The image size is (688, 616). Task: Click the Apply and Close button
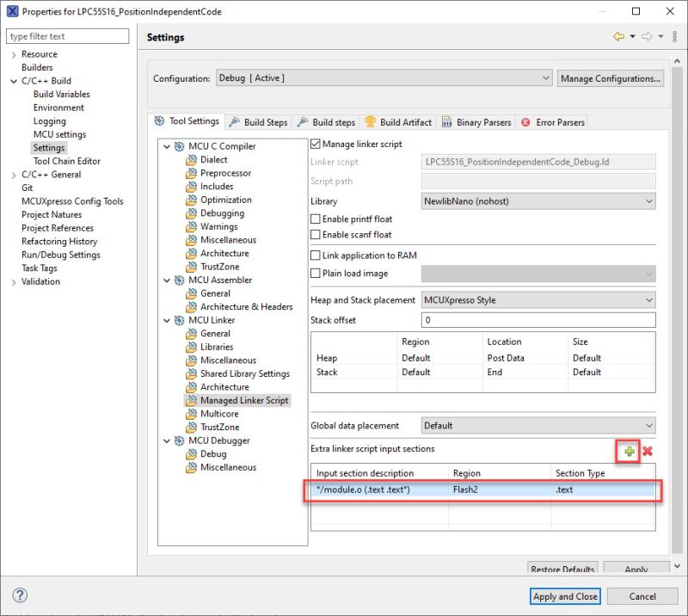coord(564,596)
